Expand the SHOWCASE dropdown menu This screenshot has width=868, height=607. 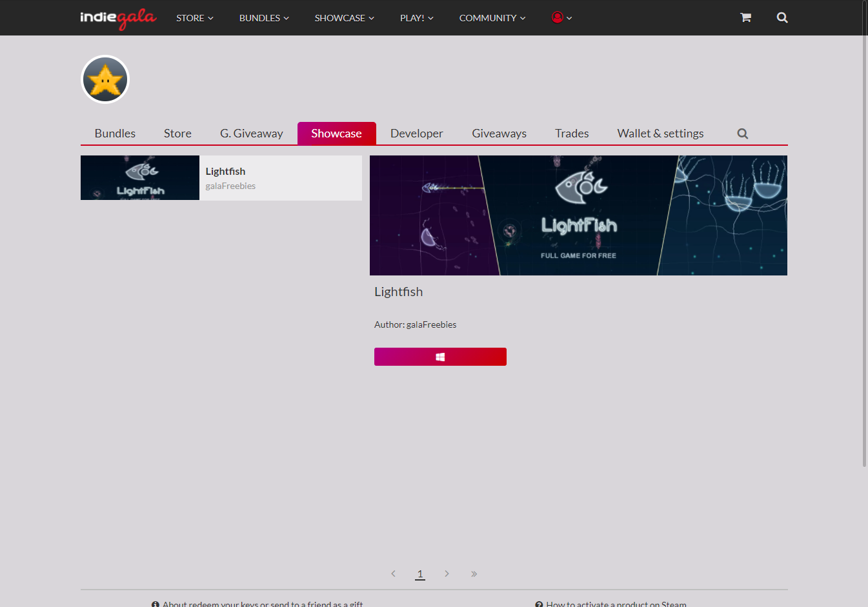[345, 18]
